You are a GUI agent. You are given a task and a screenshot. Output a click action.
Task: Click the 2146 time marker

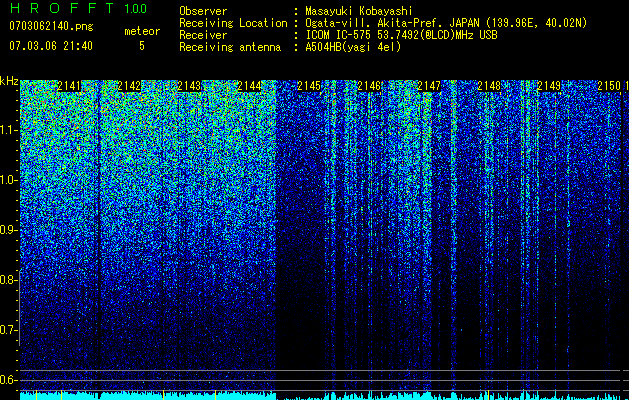(369, 86)
